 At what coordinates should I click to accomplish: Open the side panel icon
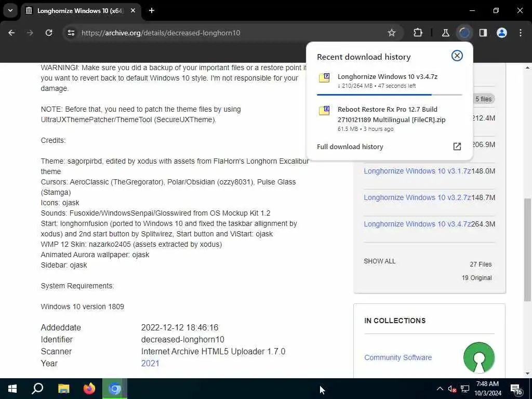pos(483,33)
